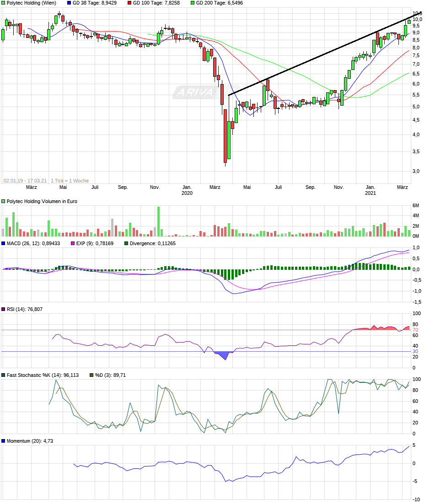Click the teal Fast Stochastic %K swatch
Screen dimensions: 430x504
[x=3, y=375]
